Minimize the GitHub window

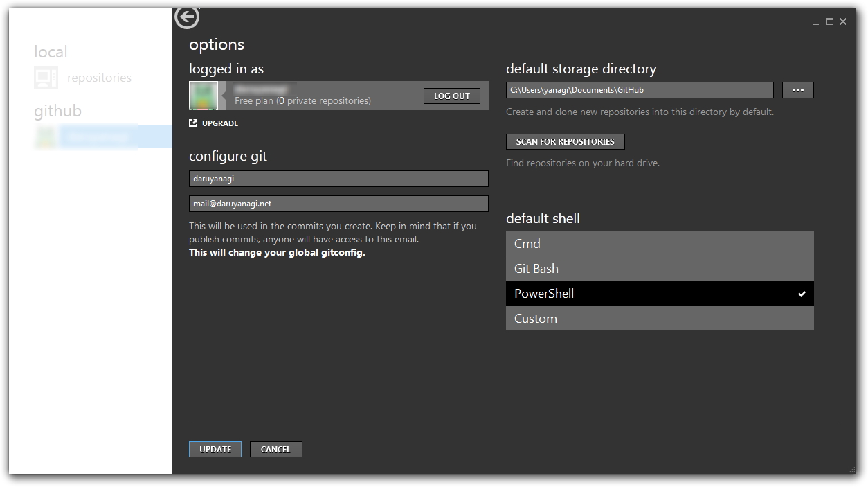click(817, 23)
